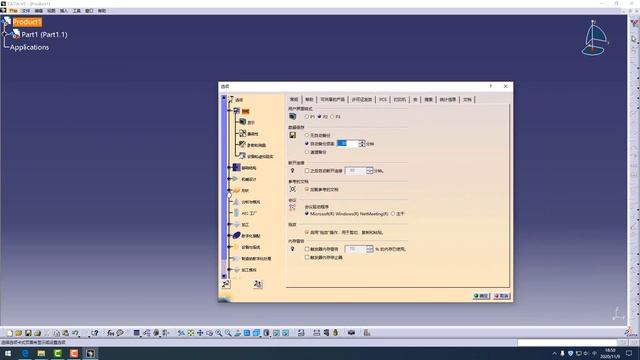640x360 pixels.
Task: Click the Normal View icon
Action: (238, 333)
